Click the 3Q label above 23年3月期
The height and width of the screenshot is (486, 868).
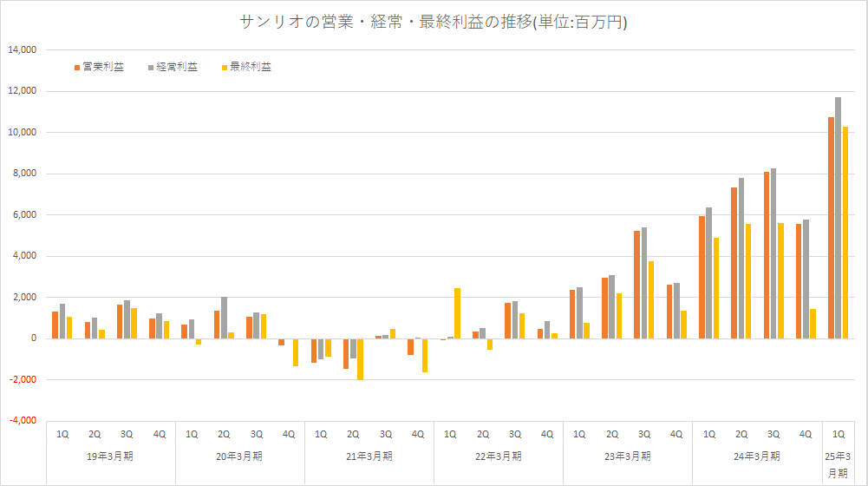tap(644, 435)
